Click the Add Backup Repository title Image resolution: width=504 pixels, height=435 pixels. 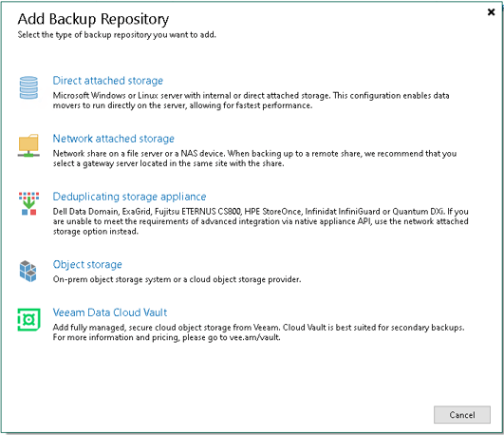coord(93,19)
